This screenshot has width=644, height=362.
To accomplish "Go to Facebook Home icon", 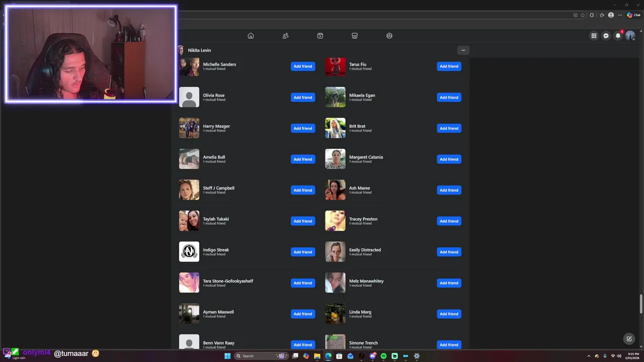I will 251,36.
